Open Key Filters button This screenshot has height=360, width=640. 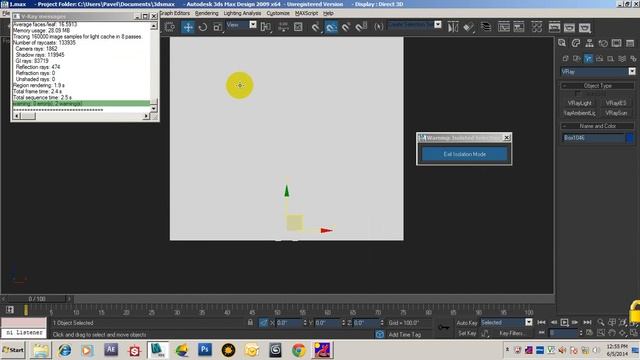(512, 333)
